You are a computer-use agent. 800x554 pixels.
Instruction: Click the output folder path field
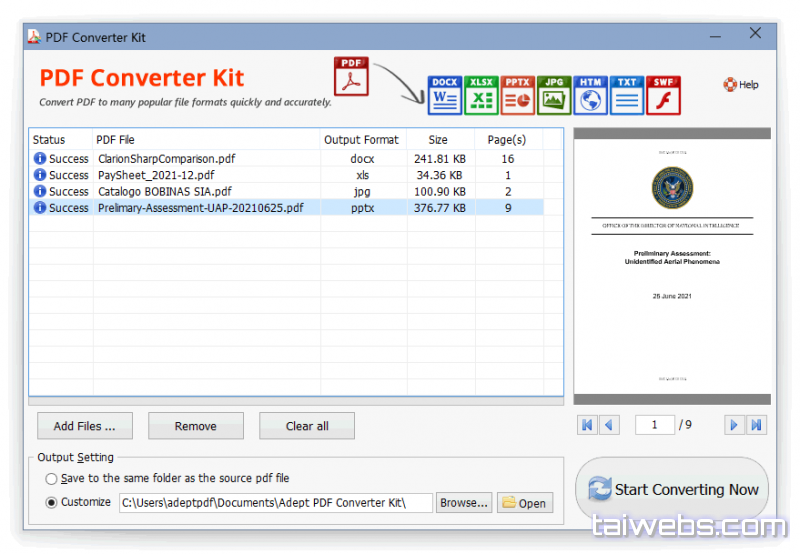275,503
